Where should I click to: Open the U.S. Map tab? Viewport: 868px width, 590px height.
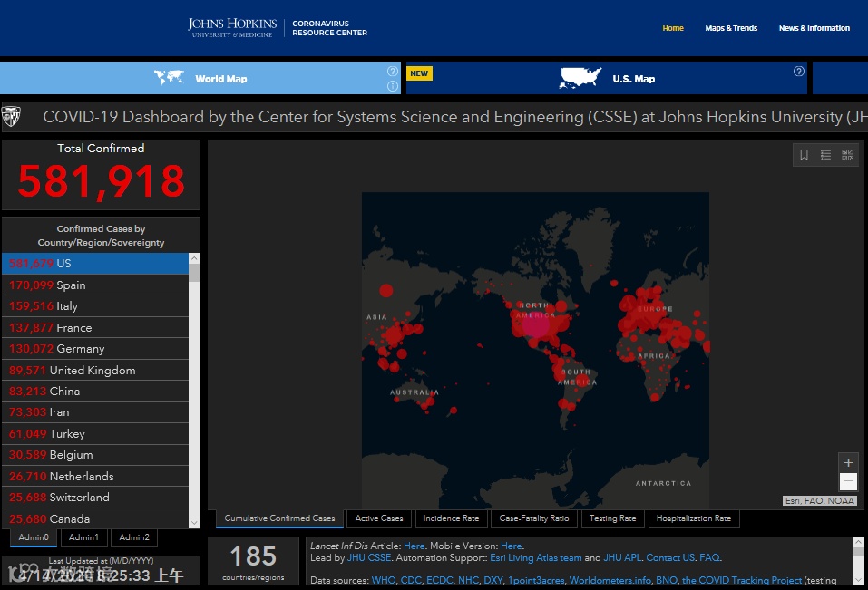point(607,78)
